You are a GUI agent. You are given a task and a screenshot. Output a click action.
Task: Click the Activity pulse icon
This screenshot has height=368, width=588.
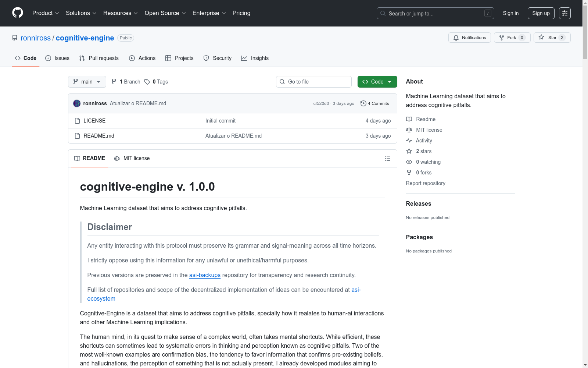409,141
